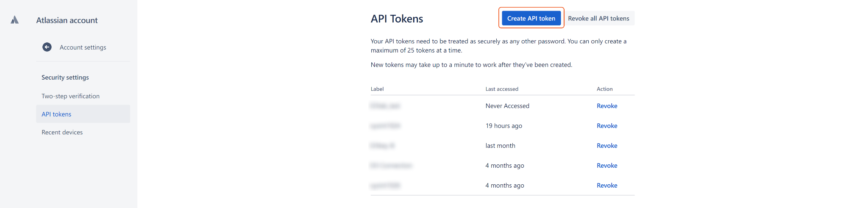This screenshot has height=208, width=868.
Task: Click Revoke all API tokens
Action: [x=598, y=19]
